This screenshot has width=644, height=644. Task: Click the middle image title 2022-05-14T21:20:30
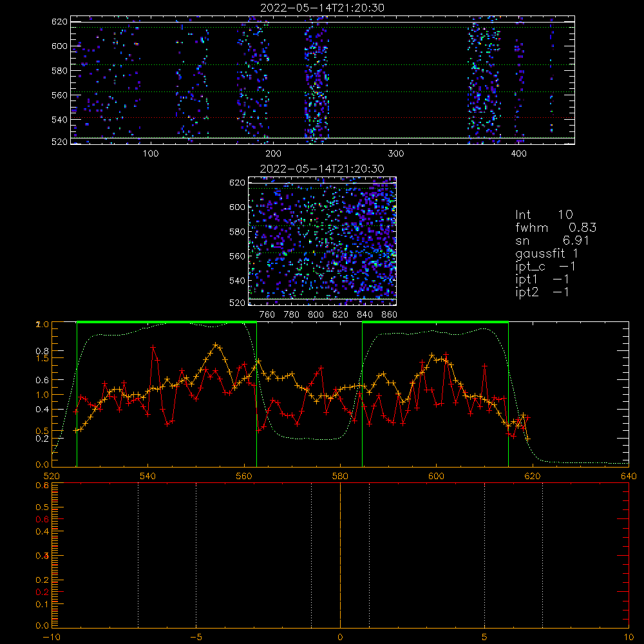pos(322,169)
